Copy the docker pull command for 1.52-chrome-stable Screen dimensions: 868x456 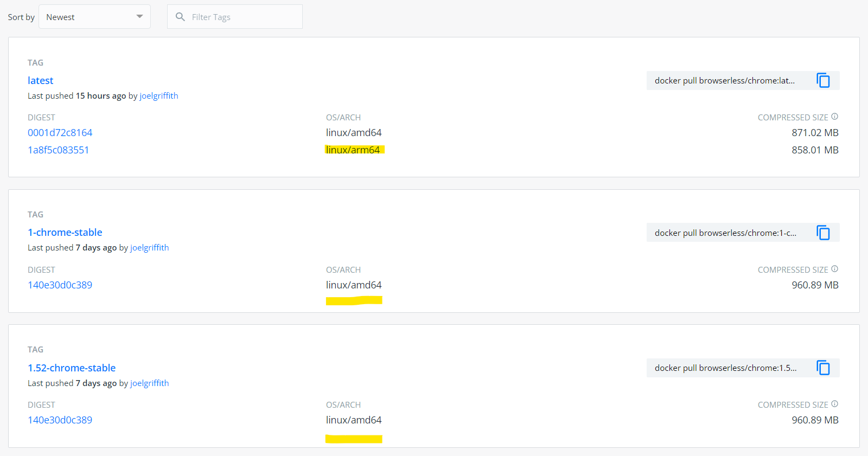[x=824, y=368]
